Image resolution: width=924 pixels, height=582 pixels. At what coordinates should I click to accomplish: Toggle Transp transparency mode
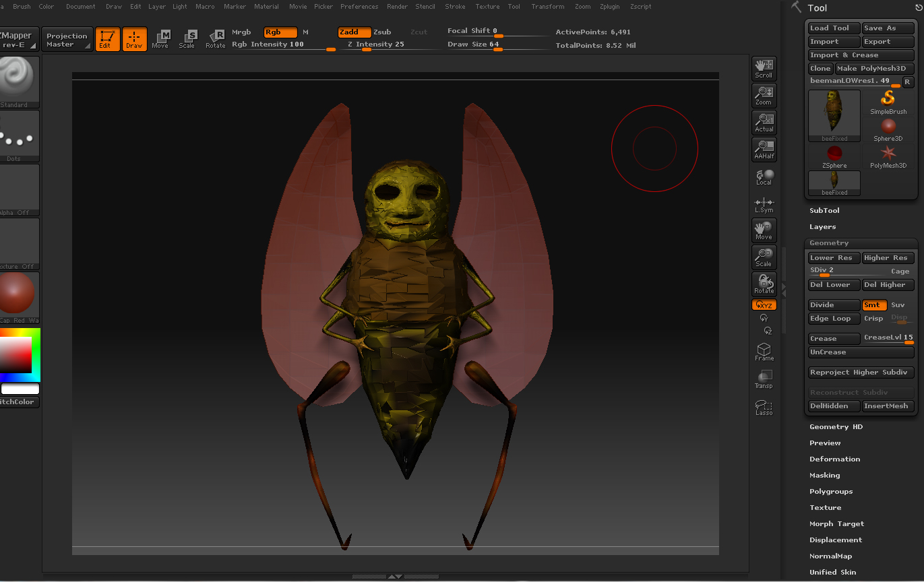(x=764, y=379)
